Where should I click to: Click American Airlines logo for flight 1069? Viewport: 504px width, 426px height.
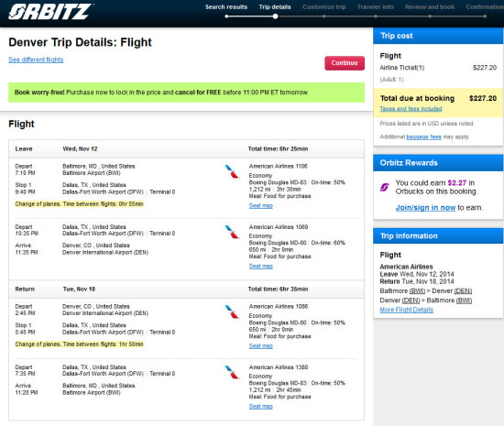pos(232,232)
